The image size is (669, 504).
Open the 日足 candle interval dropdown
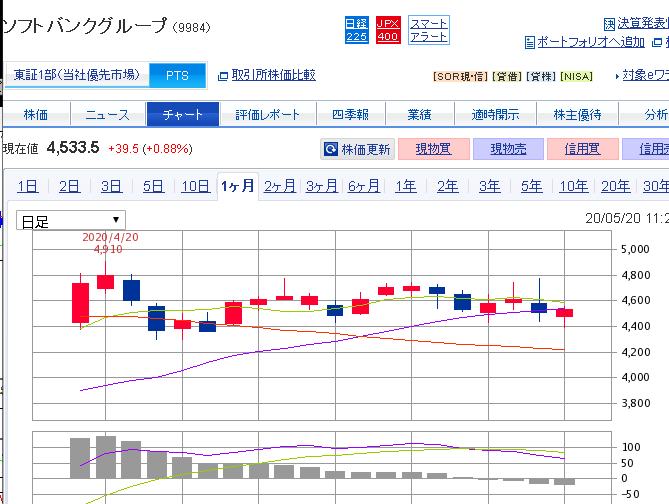tap(70, 221)
